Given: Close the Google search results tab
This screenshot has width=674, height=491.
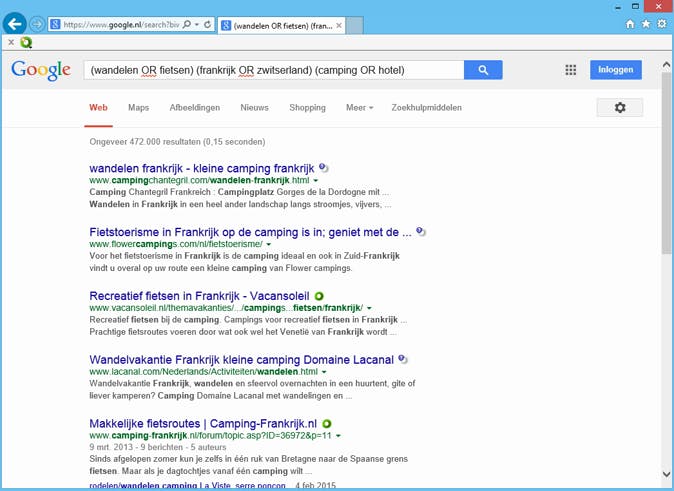Looking at the screenshot, I should click(x=339, y=26).
